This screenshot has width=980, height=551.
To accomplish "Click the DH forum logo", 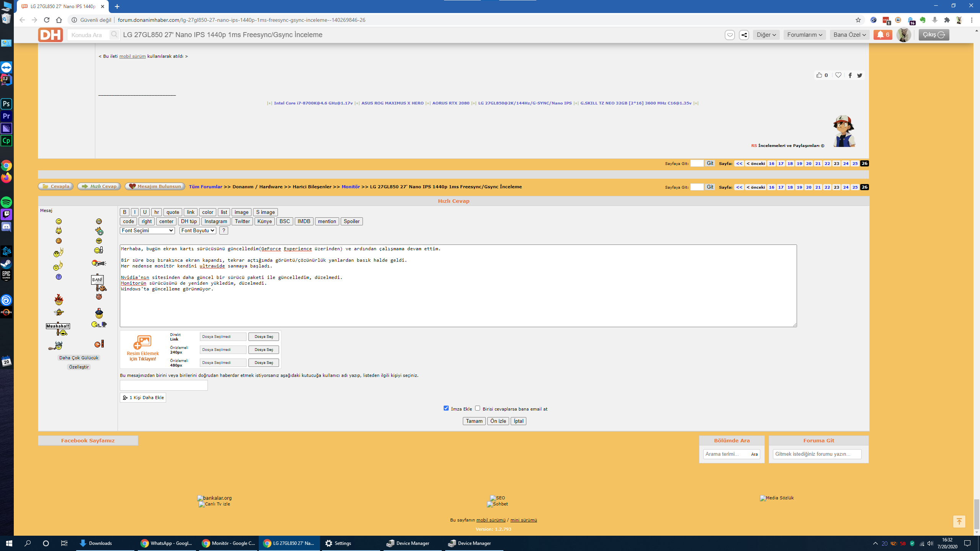I will (x=50, y=35).
